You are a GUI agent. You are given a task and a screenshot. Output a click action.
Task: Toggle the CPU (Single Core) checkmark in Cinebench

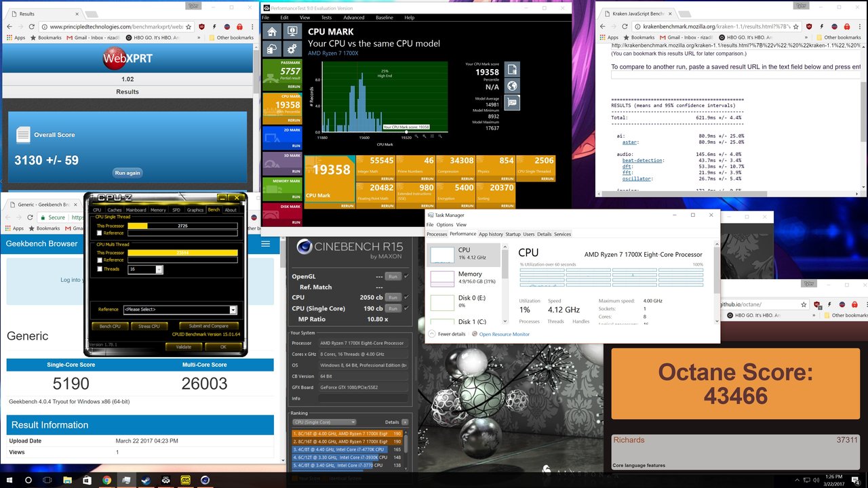[x=406, y=308]
